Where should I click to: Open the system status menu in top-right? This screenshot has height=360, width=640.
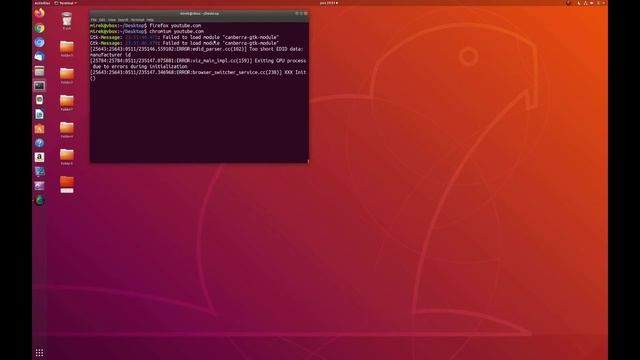pos(591,3)
